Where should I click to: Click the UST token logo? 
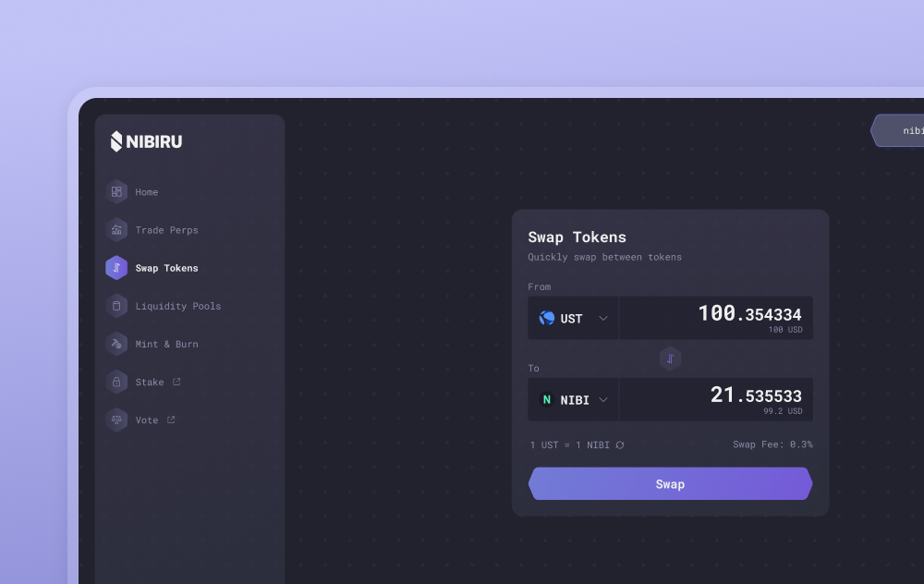(547, 318)
